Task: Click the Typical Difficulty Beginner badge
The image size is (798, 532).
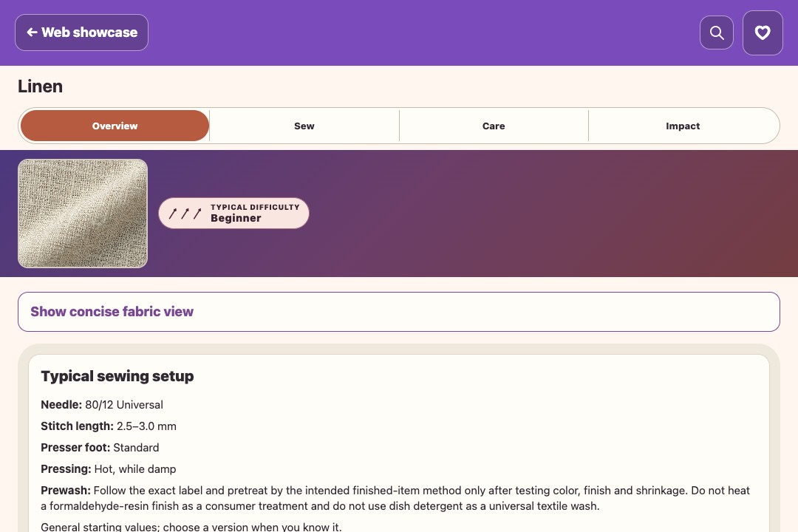Action: coord(233,214)
